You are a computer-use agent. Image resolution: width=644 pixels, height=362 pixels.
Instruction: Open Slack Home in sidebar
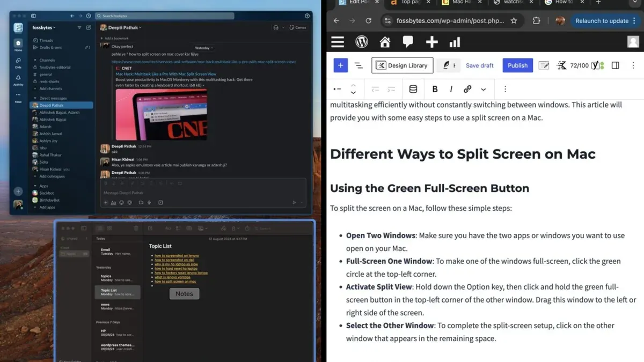tap(18, 45)
